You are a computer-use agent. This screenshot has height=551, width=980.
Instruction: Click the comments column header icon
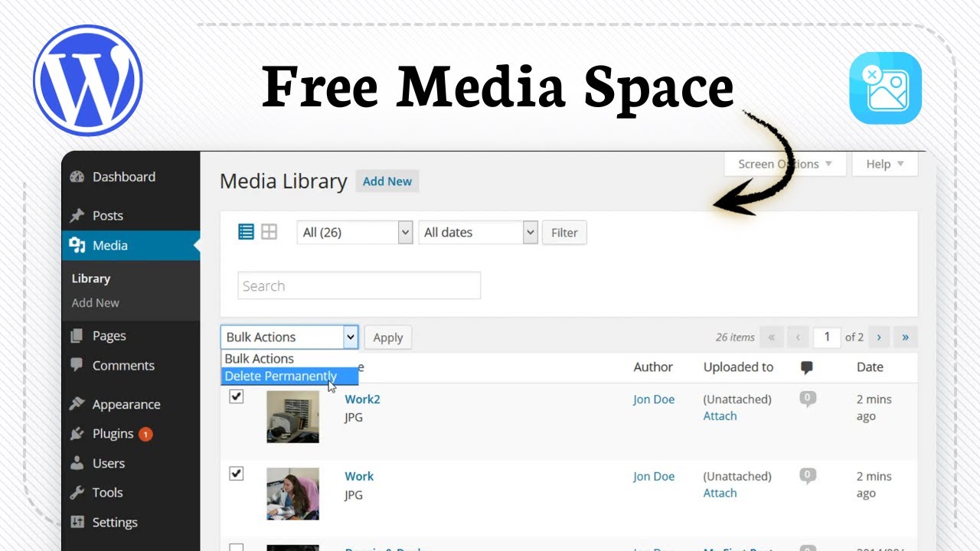tap(807, 368)
